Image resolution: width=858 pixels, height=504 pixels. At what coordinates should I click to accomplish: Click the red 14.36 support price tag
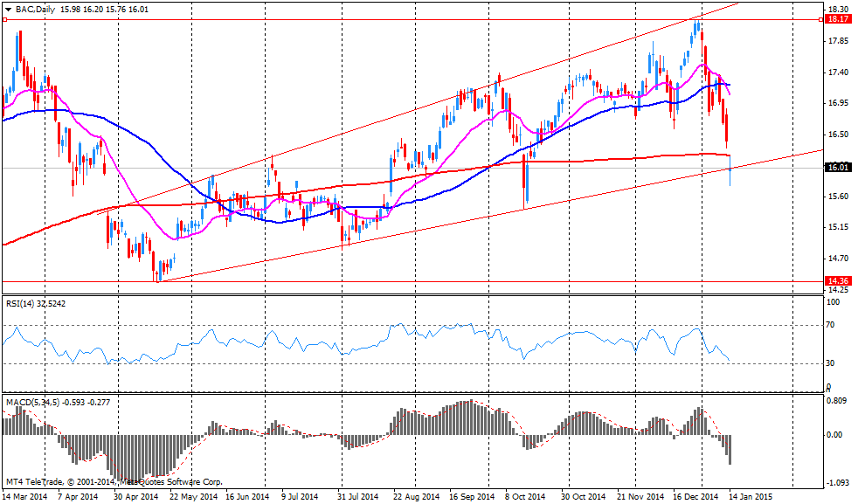839,280
